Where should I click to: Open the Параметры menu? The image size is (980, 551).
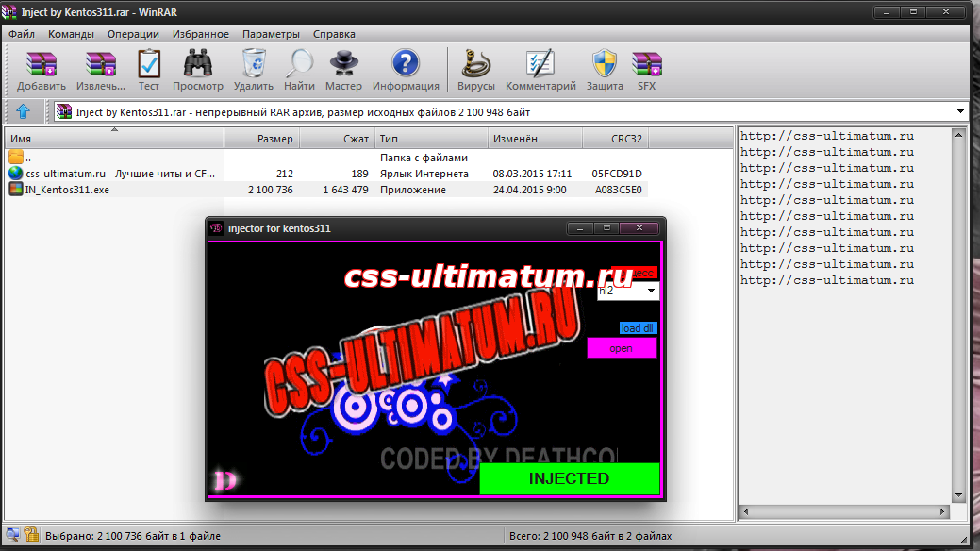[x=271, y=34]
